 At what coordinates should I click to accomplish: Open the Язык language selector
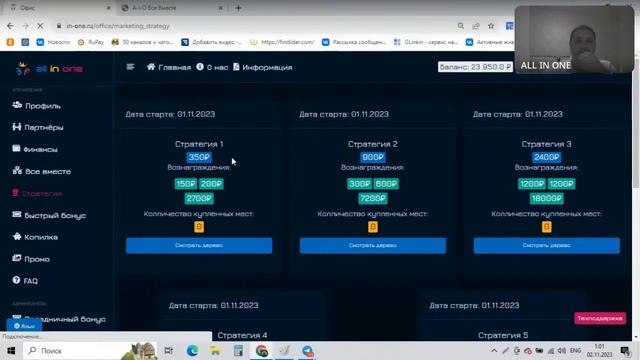24,326
